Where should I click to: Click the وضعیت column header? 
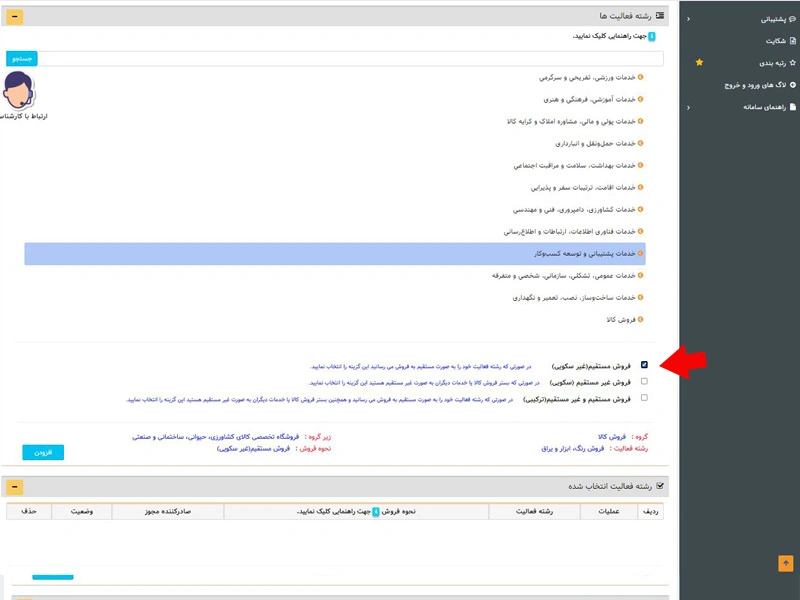[x=82, y=511]
